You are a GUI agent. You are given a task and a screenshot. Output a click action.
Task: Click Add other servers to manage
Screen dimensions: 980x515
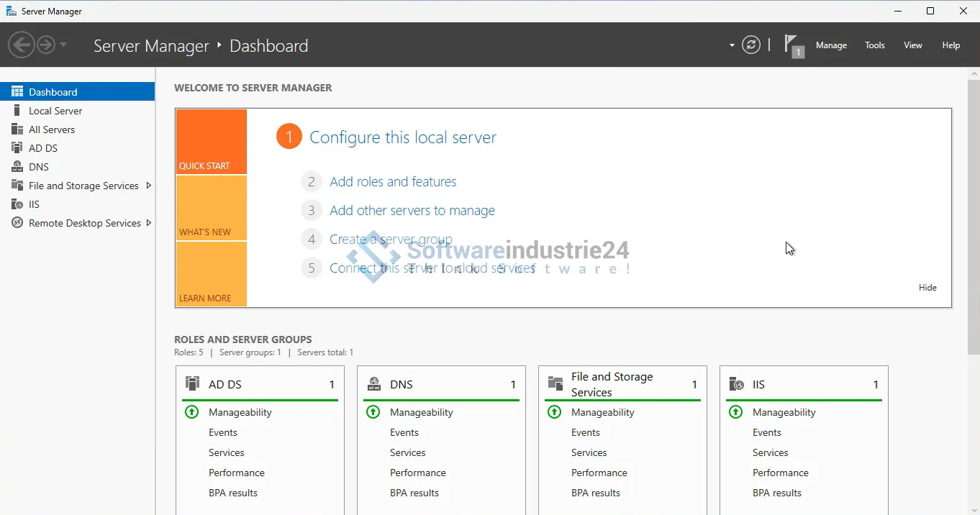[x=412, y=211]
